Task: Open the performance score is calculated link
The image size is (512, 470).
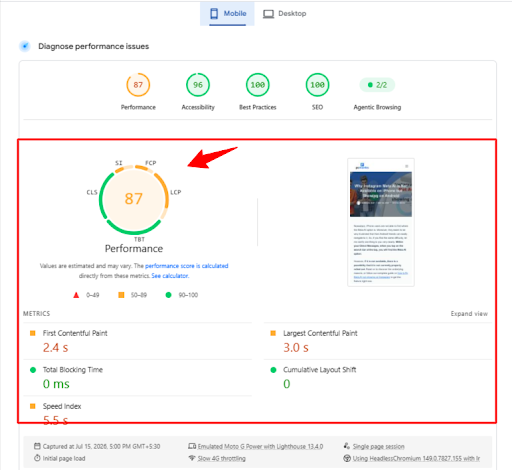Action: [187, 266]
